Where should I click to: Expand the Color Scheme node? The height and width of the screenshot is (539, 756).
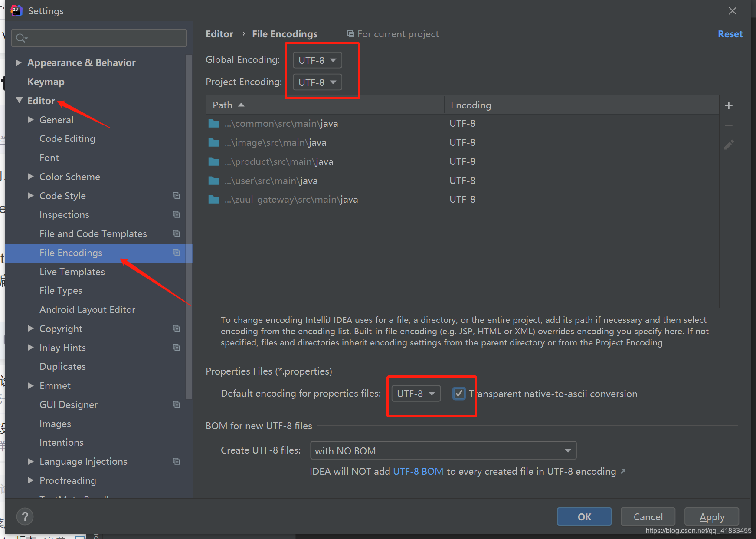[x=31, y=176]
